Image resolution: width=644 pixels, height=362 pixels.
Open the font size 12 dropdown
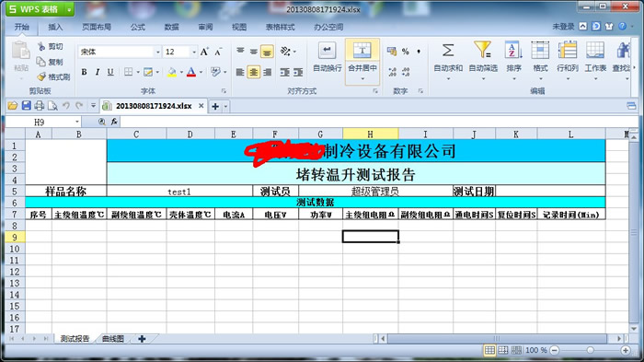pyautogui.click(x=194, y=52)
